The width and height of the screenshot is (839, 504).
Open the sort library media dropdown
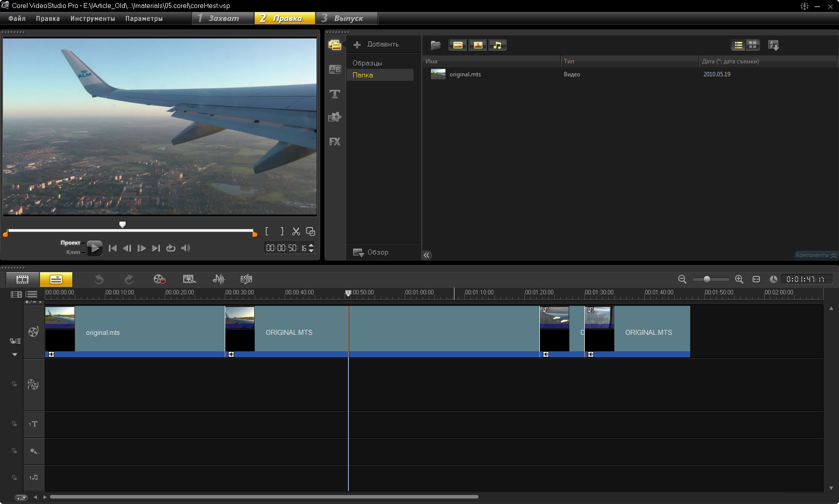(x=773, y=45)
